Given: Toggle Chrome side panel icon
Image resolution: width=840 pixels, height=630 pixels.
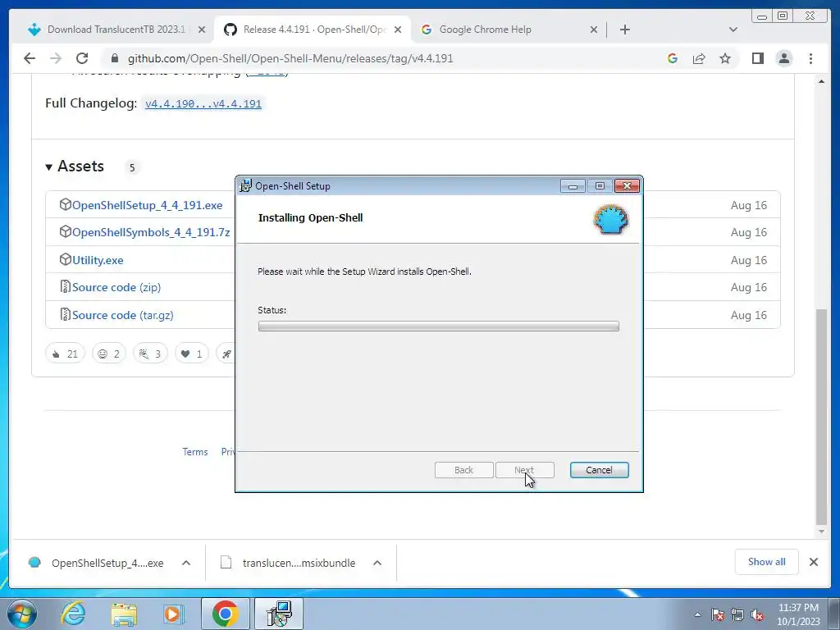Looking at the screenshot, I should [757, 58].
